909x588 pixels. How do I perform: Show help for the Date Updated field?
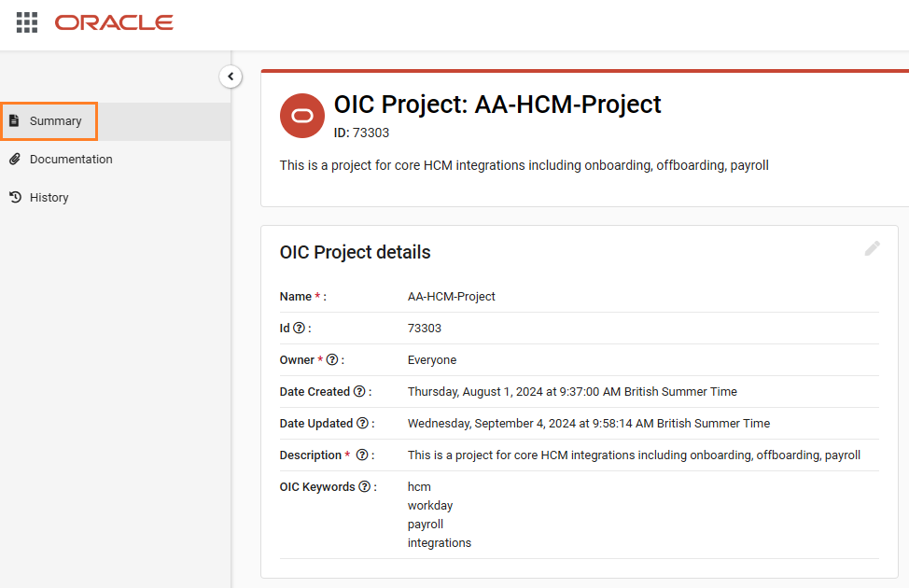point(362,424)
